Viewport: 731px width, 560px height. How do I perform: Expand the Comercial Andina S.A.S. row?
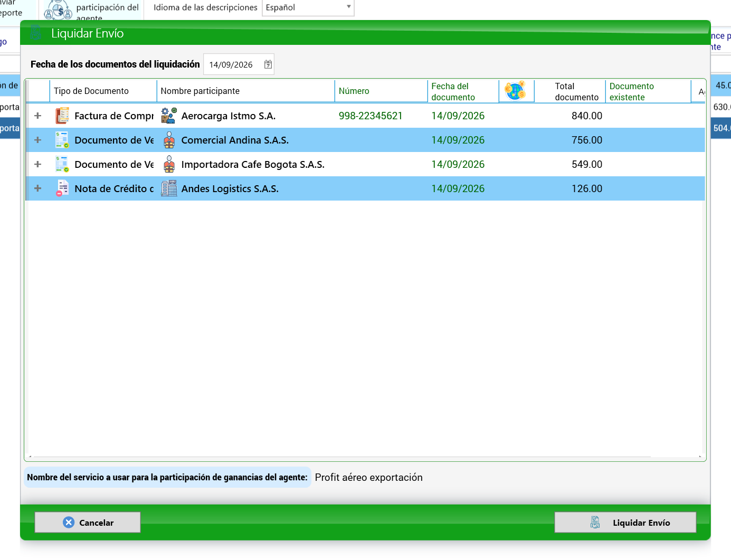point(37,140)
